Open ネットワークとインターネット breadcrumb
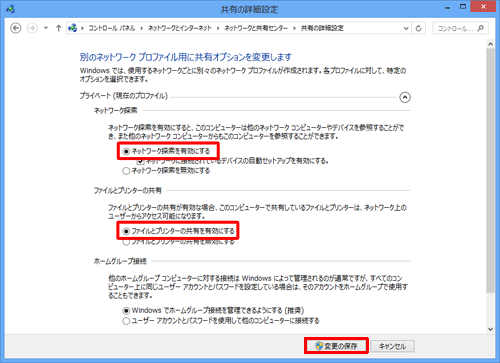The image size is (500, 363). click(x=180, y=28)
